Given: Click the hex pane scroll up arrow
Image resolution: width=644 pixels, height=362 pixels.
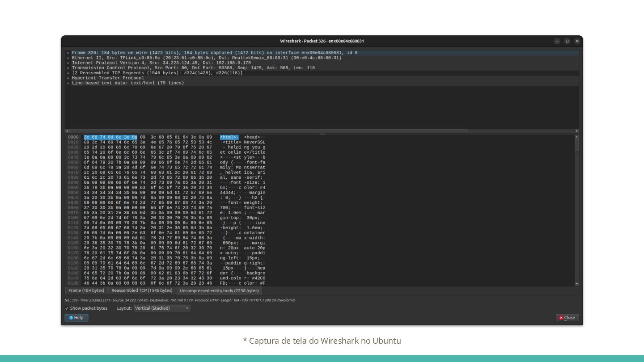Looking at the screenshot, I should (576, 137).
